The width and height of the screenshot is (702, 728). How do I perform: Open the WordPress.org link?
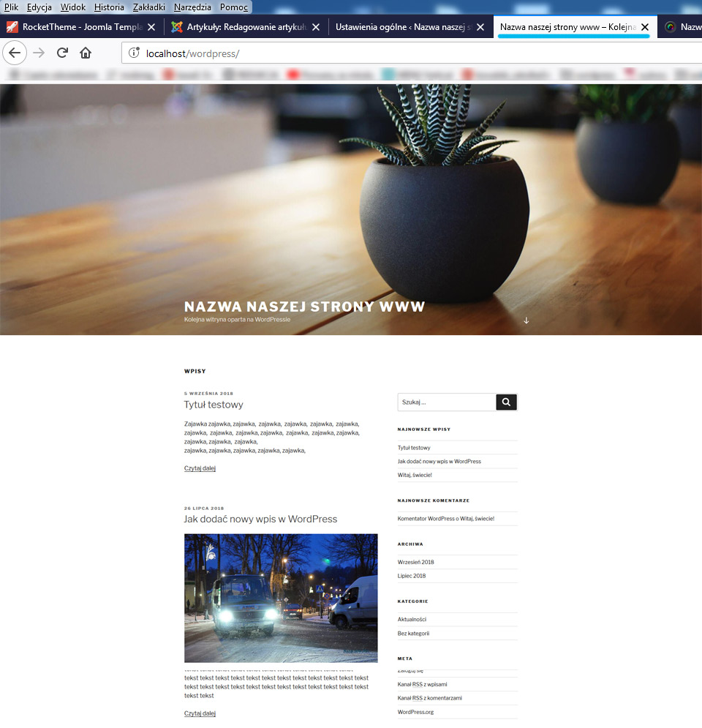(x=416, y=712)
